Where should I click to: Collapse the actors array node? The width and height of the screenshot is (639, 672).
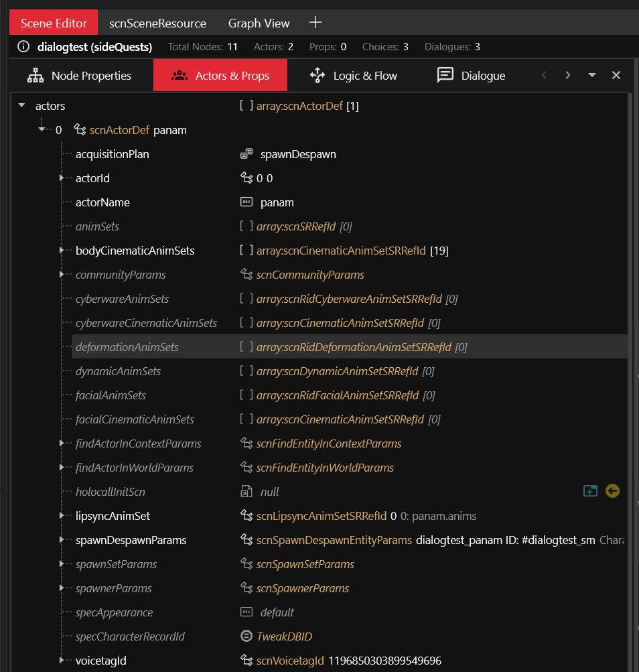21,106
